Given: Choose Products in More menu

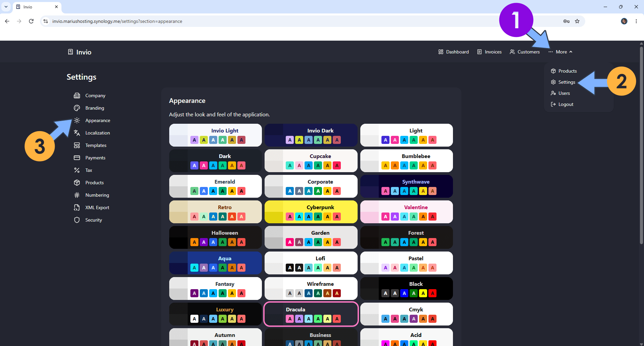Looking at the screenshot, I should (x=564, y=71).
